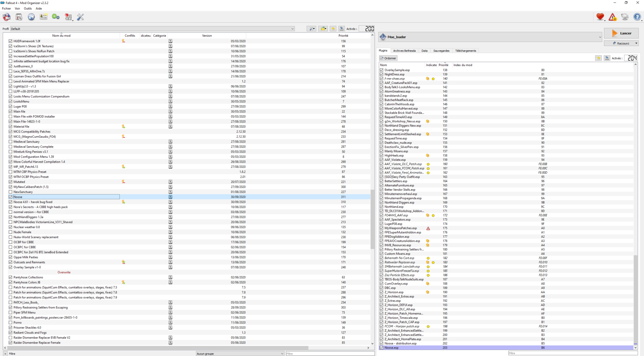Viewport: 644px width, 356px height.
Task: Click the conflict icon on Pantyhose Colors JB row
Action: (x=123, y=282)
